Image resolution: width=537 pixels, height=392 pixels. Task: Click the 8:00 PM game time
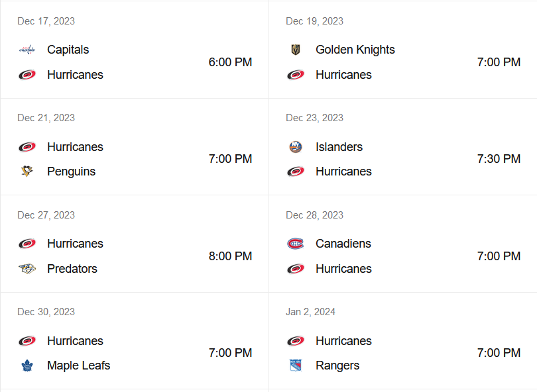230,256
